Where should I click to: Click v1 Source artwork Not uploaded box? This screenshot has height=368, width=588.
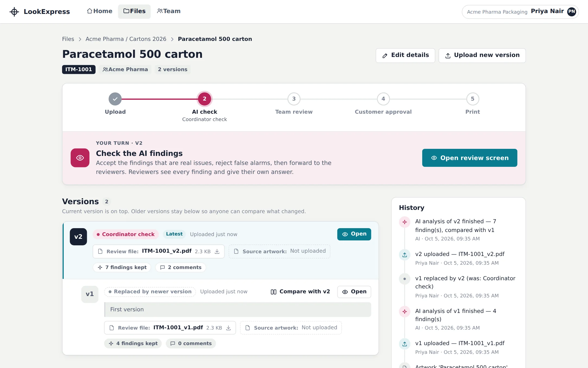(291, 328)
